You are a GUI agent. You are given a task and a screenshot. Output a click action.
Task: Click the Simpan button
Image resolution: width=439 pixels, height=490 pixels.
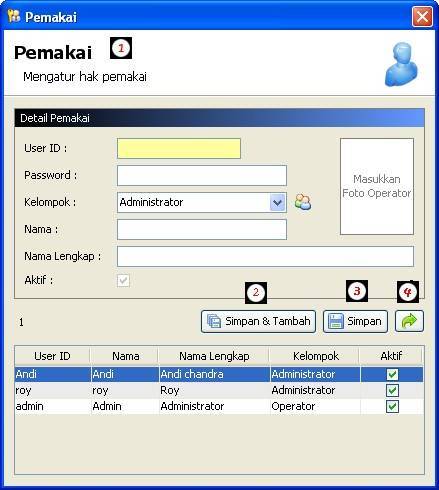(x=355, y=321)
